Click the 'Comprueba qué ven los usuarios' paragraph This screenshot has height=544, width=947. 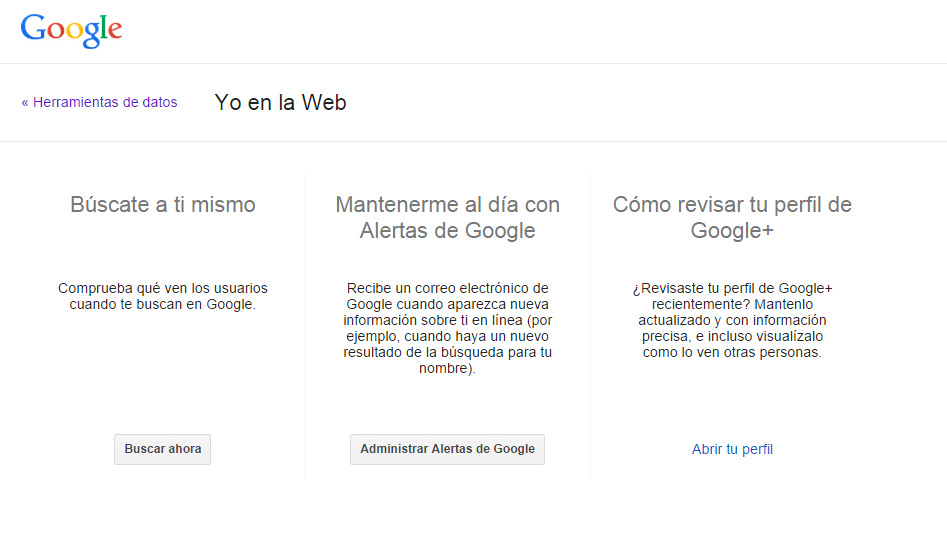point(162,296)
